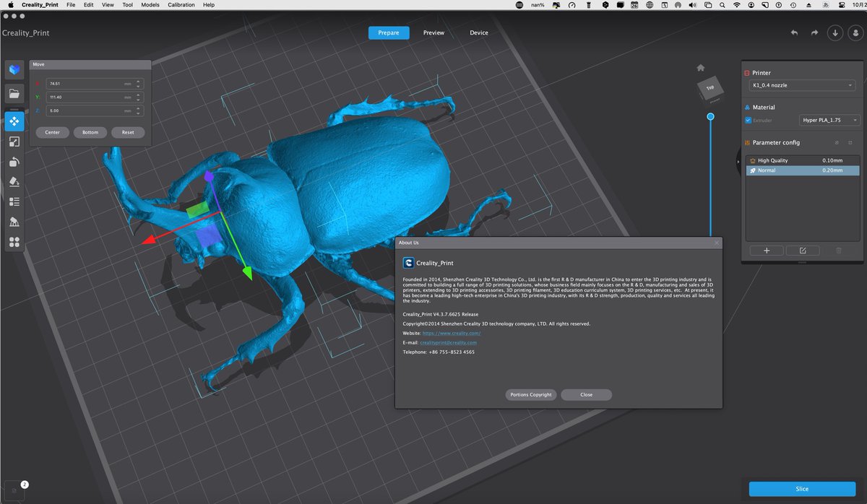The image size is (867, 504).
Task: Click the Reset button in Move panel
Action: pos(128,132)
